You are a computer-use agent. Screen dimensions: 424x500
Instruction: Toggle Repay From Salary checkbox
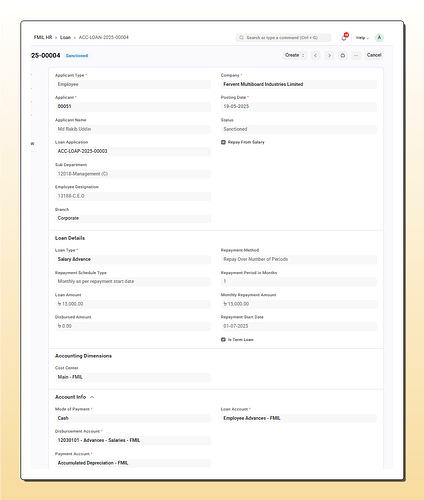click(x=223, y=142)
